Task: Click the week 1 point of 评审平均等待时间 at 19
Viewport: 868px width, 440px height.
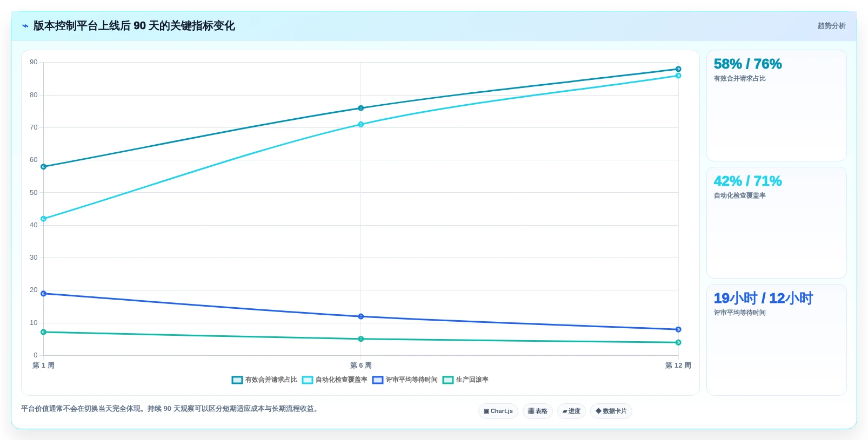Action: (44, 294)
